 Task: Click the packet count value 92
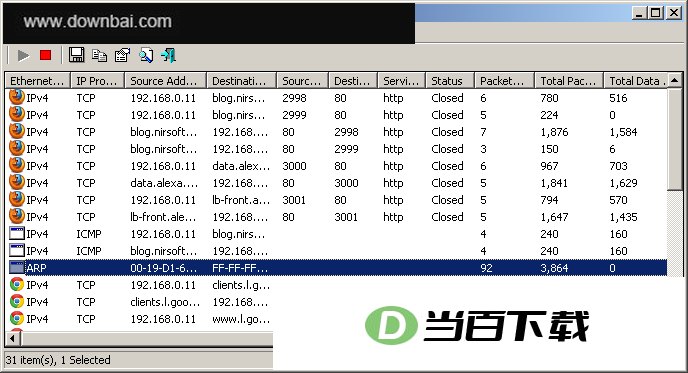[x=486, y=268]
